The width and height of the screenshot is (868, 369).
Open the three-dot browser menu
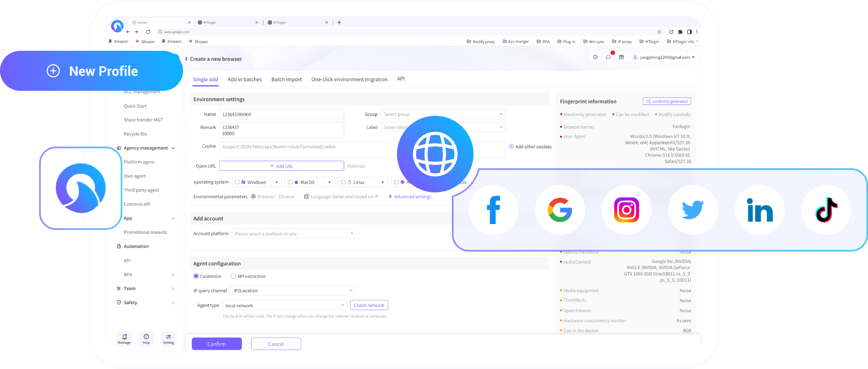[697, 32]
